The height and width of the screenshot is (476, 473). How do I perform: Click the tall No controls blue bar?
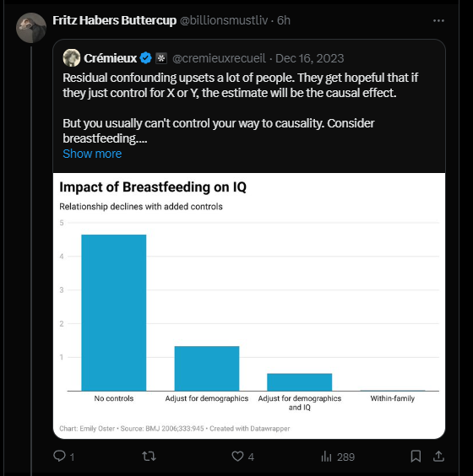pos(114,312)
